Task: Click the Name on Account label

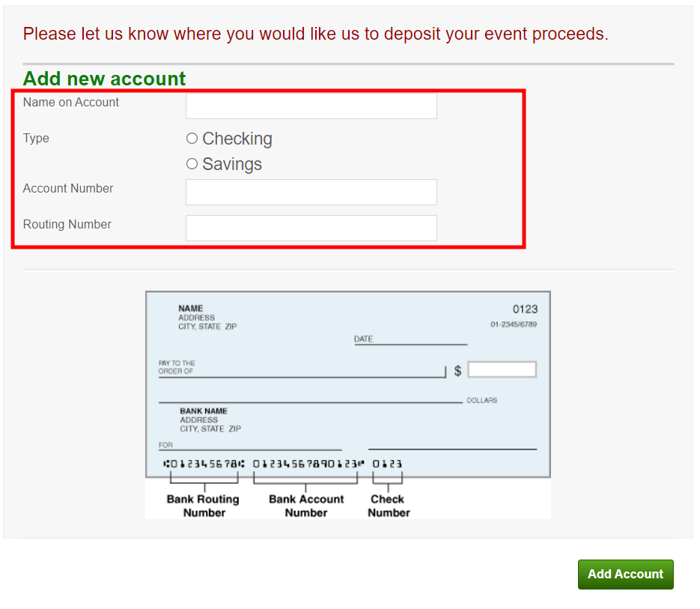Action: 71,103
